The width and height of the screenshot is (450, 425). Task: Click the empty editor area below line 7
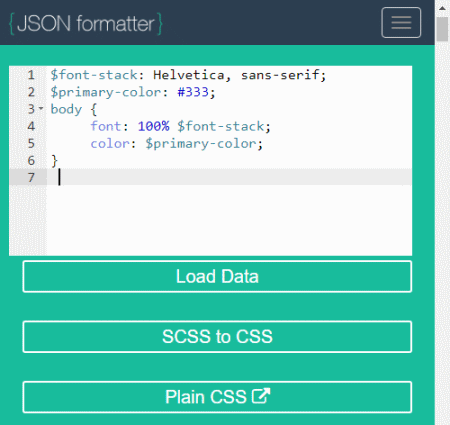pyautogui.click(x=229, y=220)
